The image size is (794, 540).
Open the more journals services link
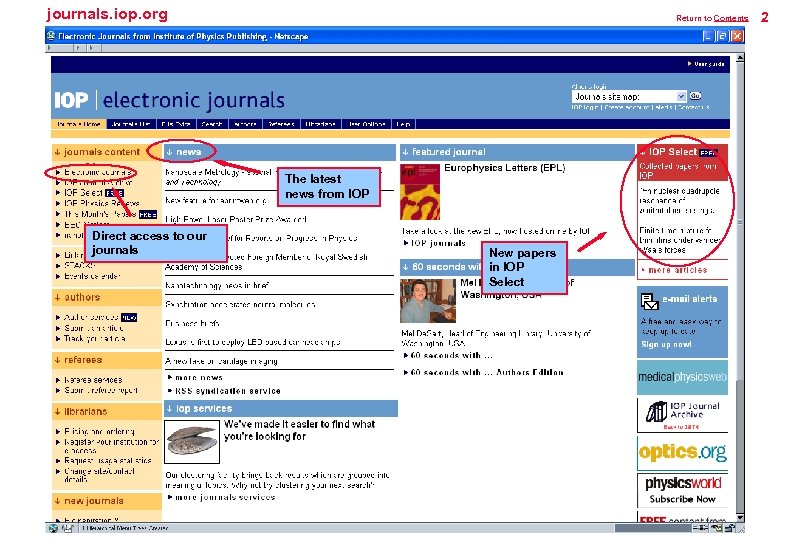click(225, 497)
